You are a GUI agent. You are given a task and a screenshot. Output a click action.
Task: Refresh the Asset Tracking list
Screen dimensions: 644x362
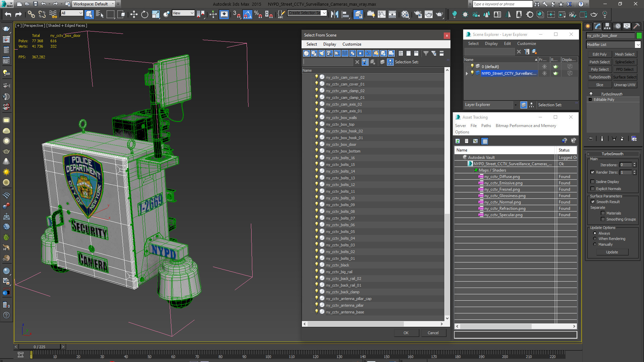[458, 141]
